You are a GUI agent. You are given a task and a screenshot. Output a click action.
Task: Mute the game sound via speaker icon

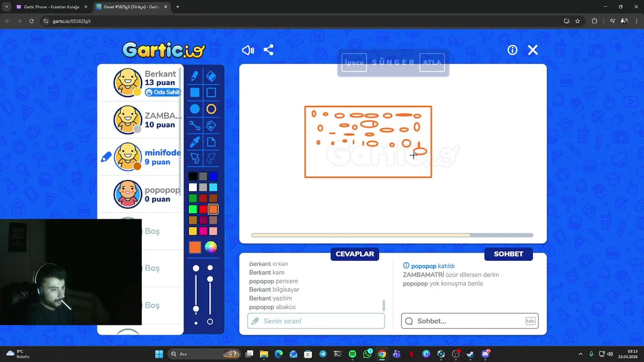coord(248,50)
